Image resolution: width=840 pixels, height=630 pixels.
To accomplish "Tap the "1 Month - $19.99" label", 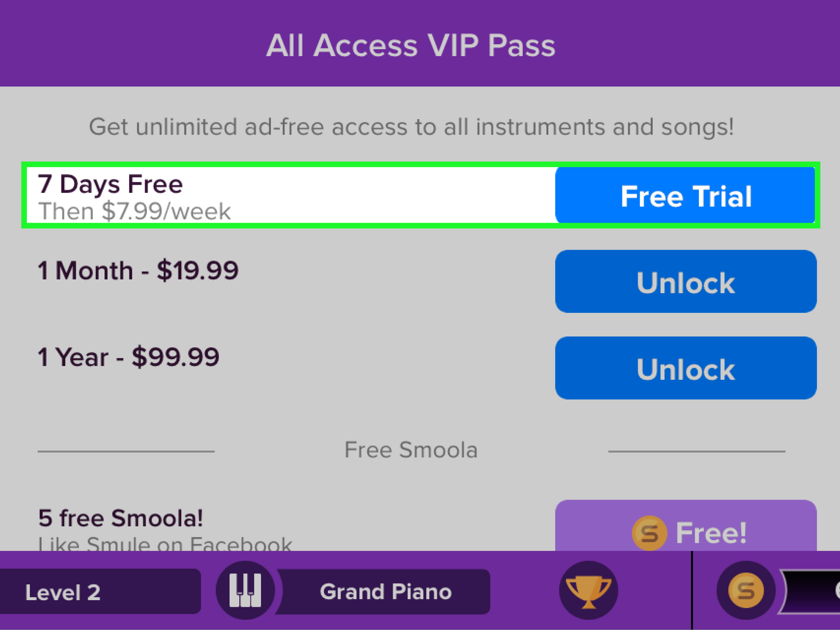I will 138,270.
